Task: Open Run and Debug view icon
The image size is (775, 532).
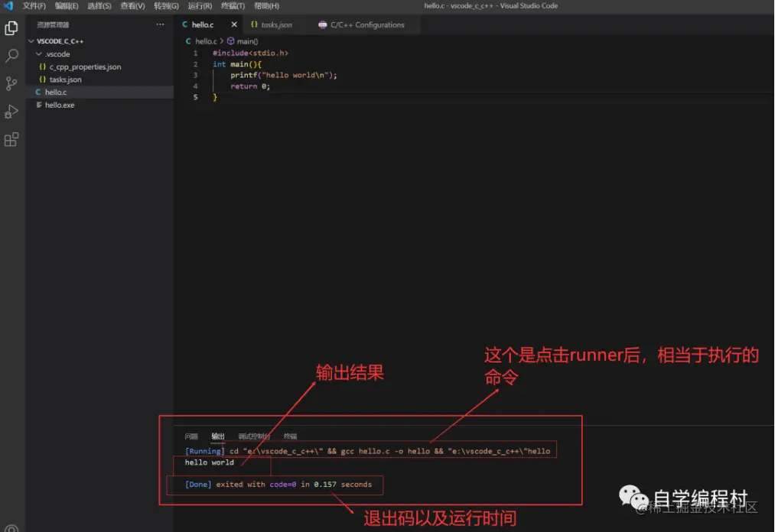Action: (x=11, y=112)
